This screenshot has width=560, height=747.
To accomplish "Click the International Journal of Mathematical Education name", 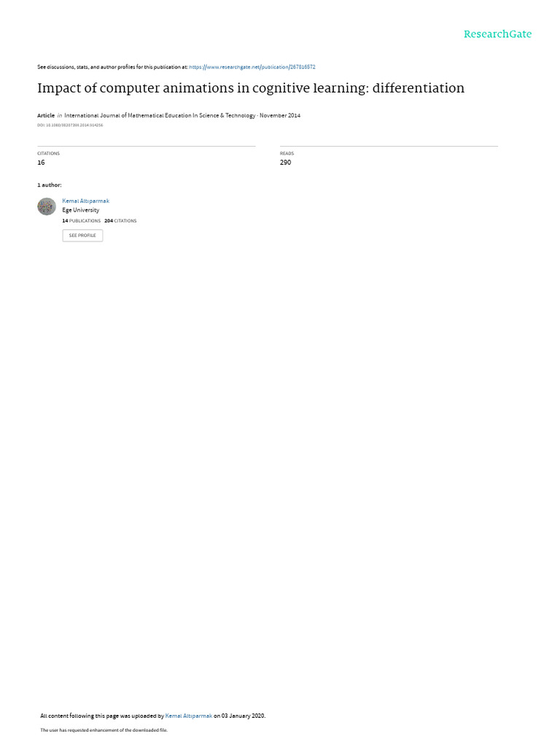I will pos(160,115).
